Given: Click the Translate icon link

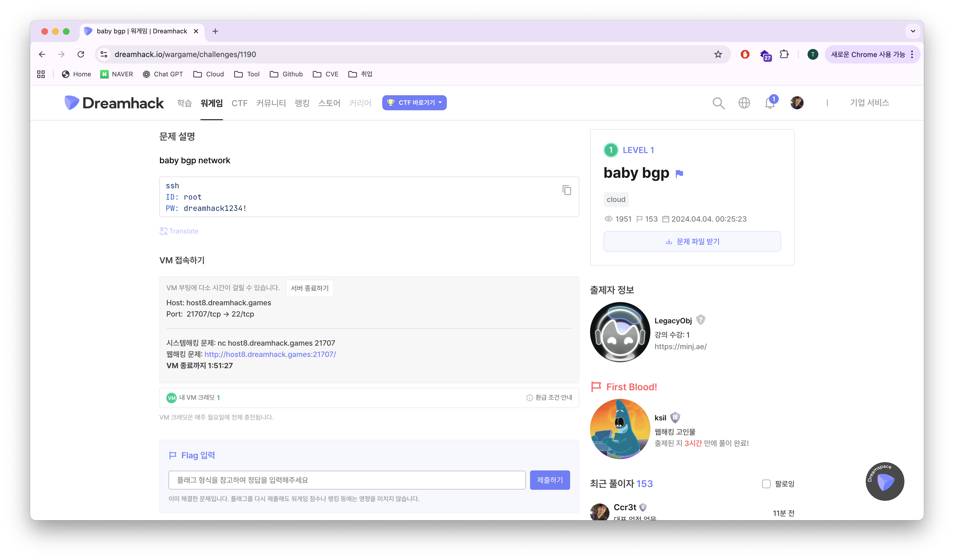Looking at the screenshot, I should click(179, 231).
